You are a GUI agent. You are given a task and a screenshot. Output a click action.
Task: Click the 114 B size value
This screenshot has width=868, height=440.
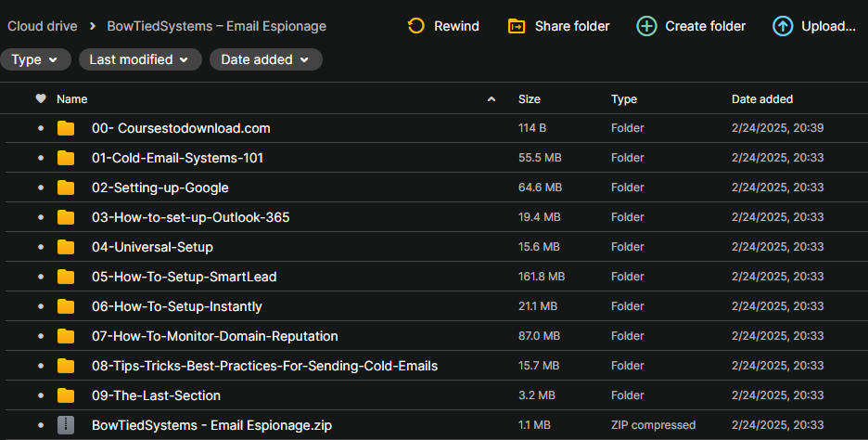pyautogui.click(x=532, y=128)
